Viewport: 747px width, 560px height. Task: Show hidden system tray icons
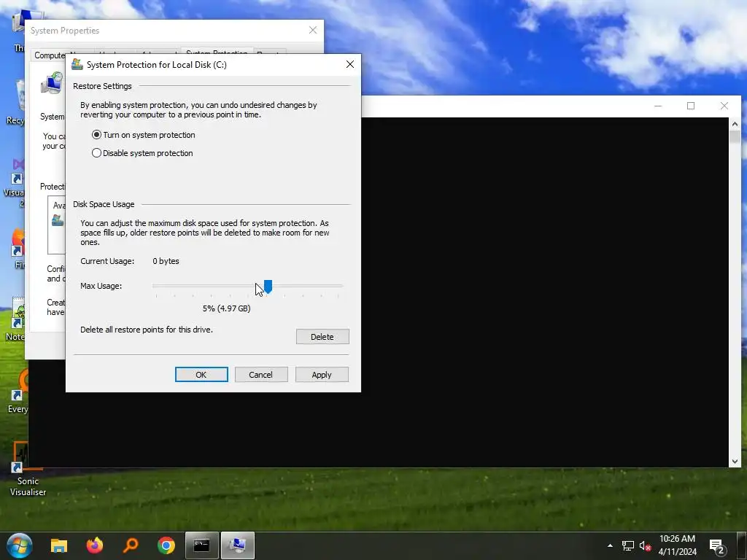click(x=610, y=545)
